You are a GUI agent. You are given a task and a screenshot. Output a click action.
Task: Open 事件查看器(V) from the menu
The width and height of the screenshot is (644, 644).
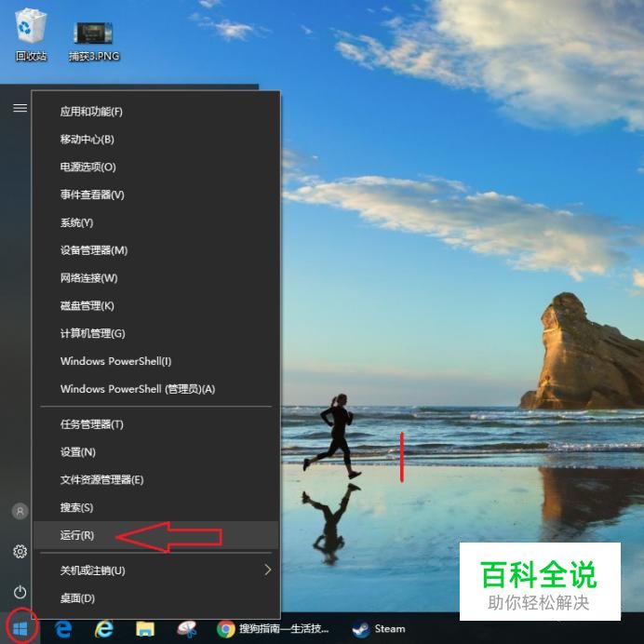[156, 195]
